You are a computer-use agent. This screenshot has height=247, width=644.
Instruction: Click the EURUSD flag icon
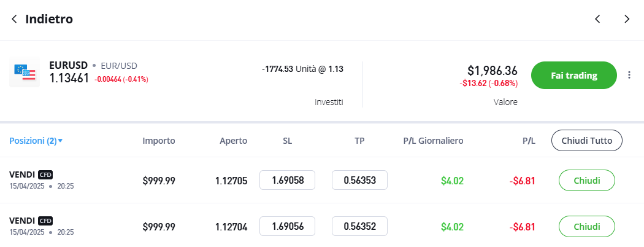tap(25, 73)
